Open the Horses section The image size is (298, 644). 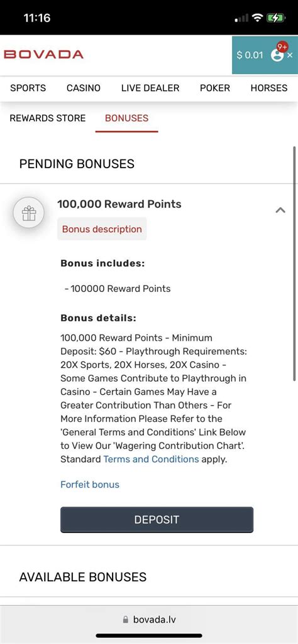pyautogui.click(x=269, y=88)
